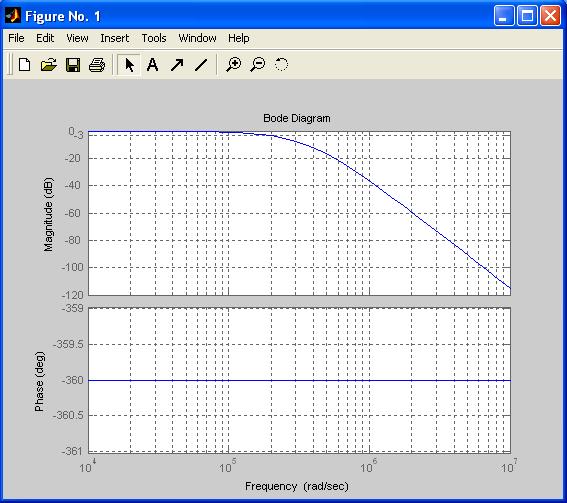Click the New Figure toolbar icon

[24, 65]
